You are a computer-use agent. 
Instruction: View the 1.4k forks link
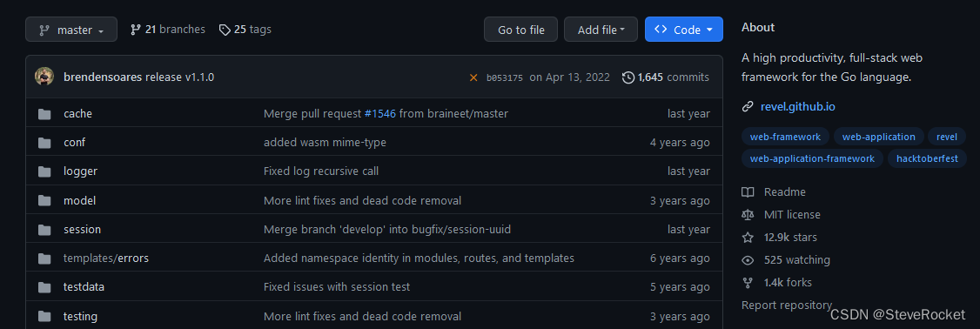coord(788,283)
